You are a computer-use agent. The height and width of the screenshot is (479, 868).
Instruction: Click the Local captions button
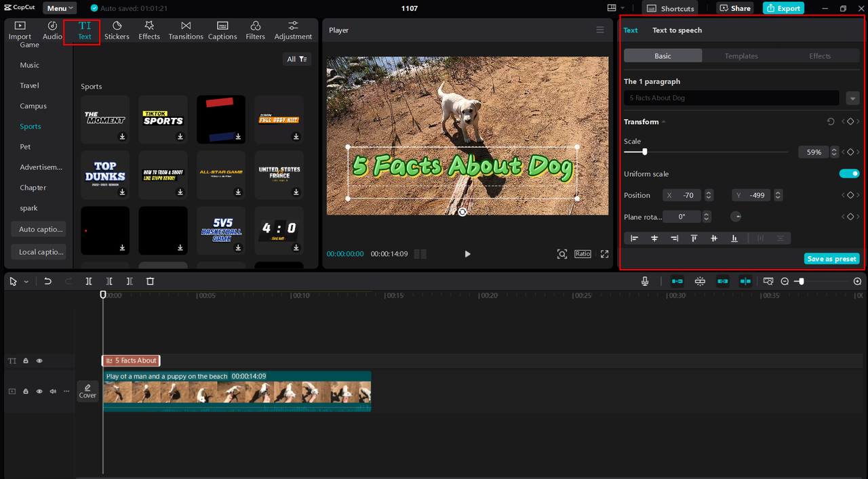click(39, 251)
